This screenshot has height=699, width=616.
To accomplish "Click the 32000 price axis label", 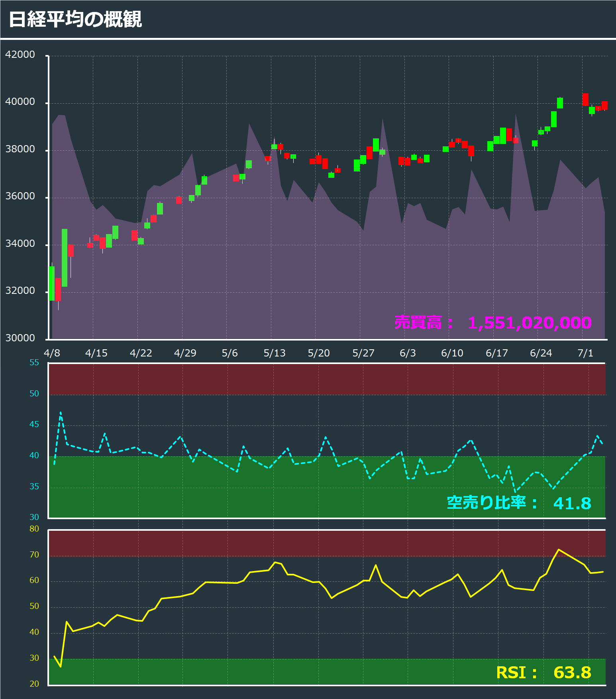I will [x=20, y=291].
